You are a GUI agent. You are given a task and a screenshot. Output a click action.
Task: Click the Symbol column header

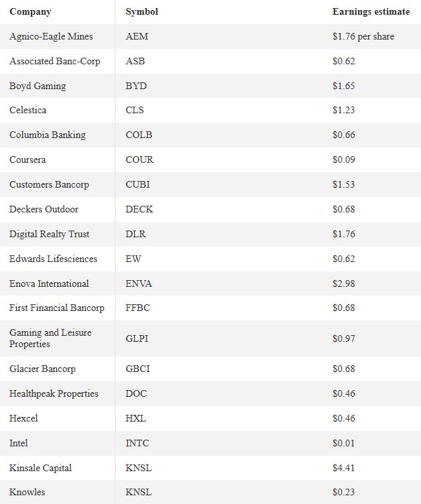click(x=141, y=12)
